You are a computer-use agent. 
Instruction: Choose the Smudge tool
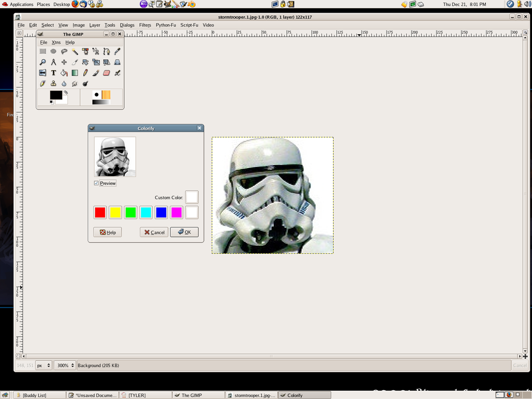(x=74, y=83)
